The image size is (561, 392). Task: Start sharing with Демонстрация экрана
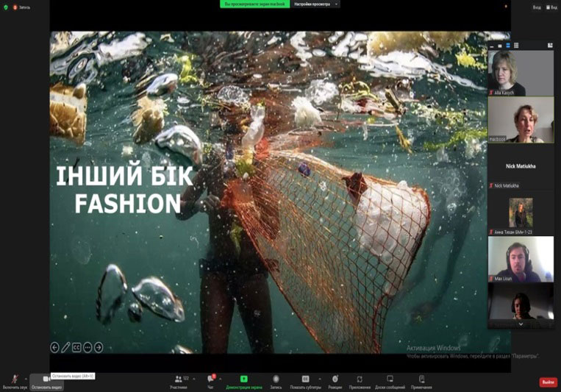click(x=244, y=382)
